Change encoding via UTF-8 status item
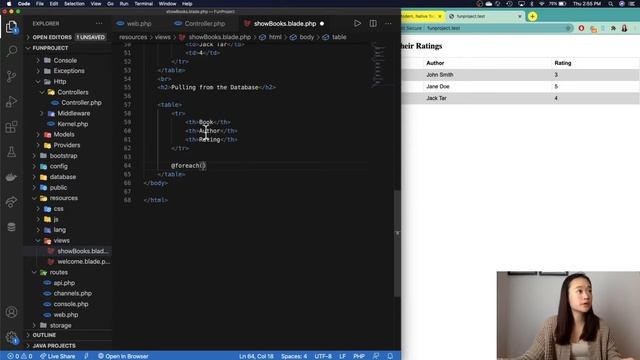The image size is (640, 360). [323, 356]
